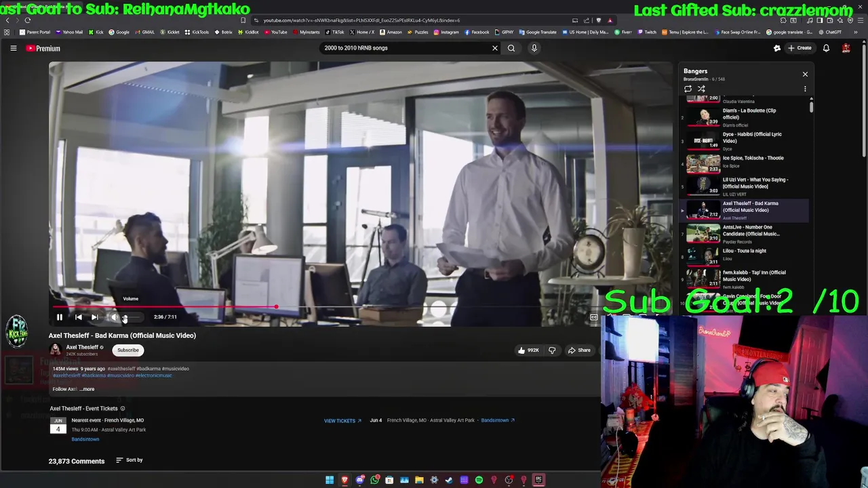Image resolution: width=868 pixels, height=488 pixels.
Task: Mute the video using the speaker icon
Action: (114, 317)
